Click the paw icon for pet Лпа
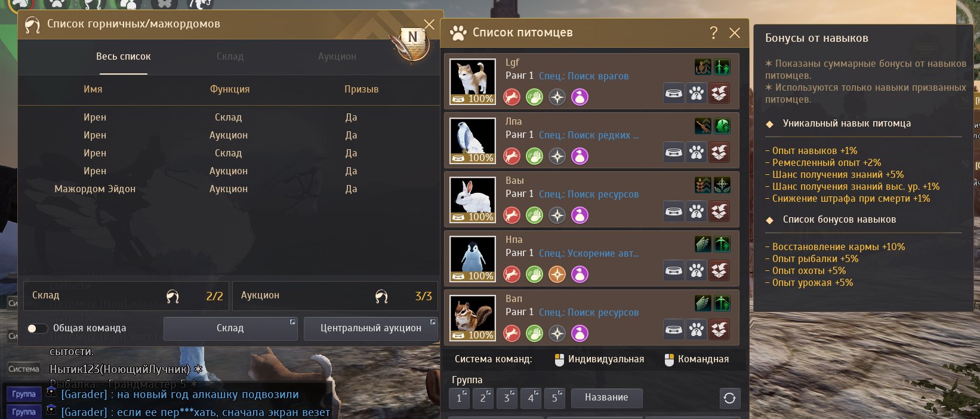 tap(697, 153)
